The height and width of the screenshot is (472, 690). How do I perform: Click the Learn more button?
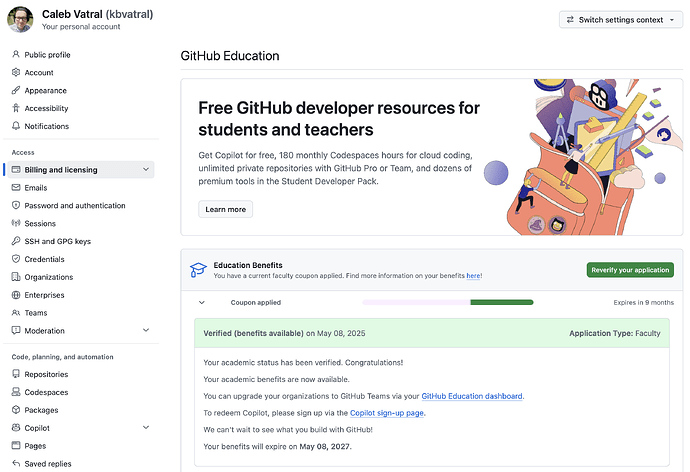(x=225, y=209)
